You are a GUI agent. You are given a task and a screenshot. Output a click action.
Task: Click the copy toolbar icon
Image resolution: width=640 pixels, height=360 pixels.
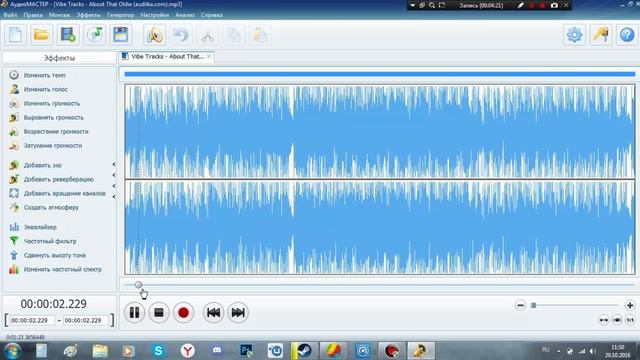click(234, 35)
